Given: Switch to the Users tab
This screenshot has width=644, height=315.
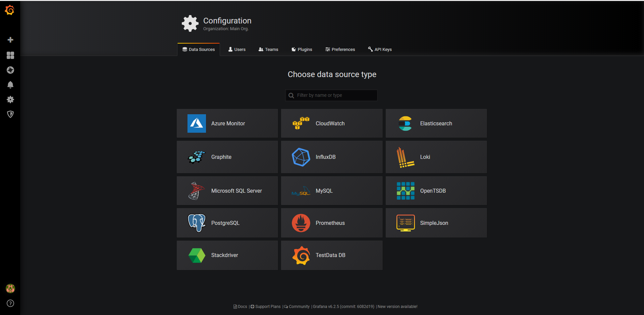Looking at the screenshot, I should coord(237,49).
